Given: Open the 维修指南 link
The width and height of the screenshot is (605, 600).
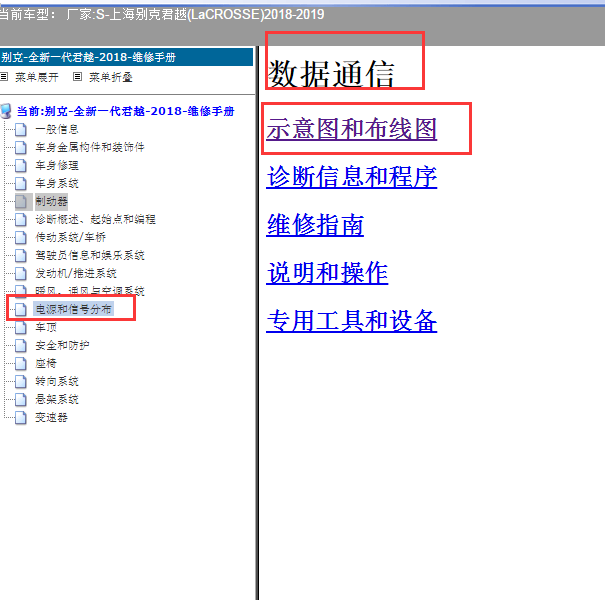Looking at the screenshot, I should pos(315,225).
